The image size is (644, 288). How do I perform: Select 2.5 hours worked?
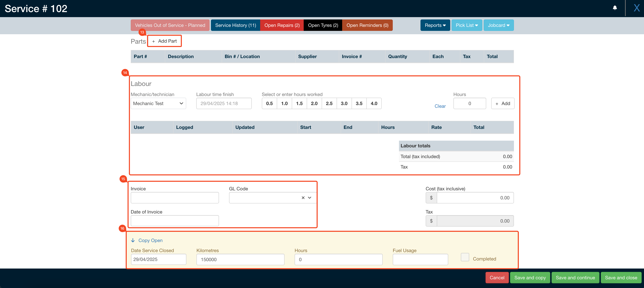329,103
